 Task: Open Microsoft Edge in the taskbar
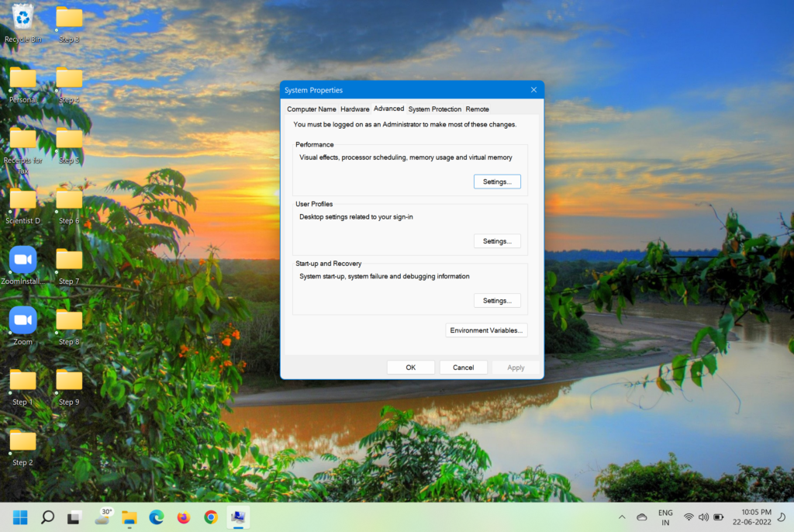157,517
